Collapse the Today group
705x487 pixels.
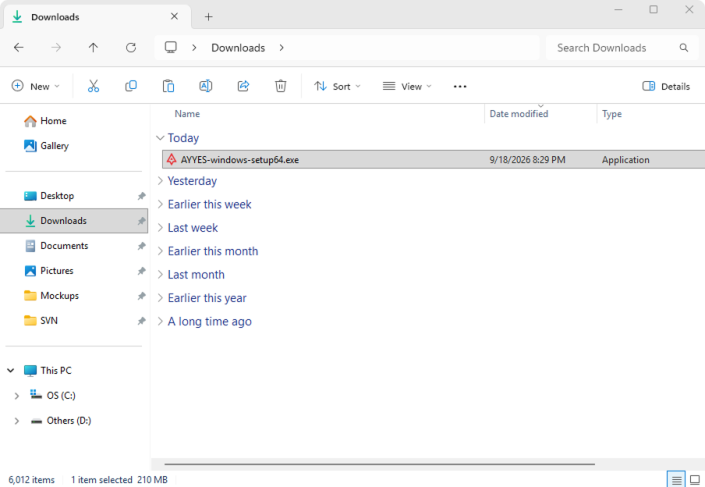(x=160, y=138)
